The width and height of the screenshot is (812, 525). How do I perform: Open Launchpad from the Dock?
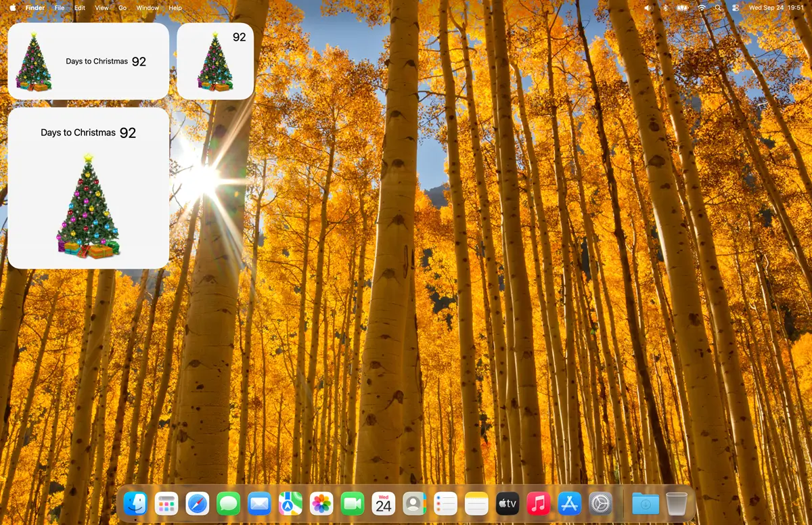166,503
